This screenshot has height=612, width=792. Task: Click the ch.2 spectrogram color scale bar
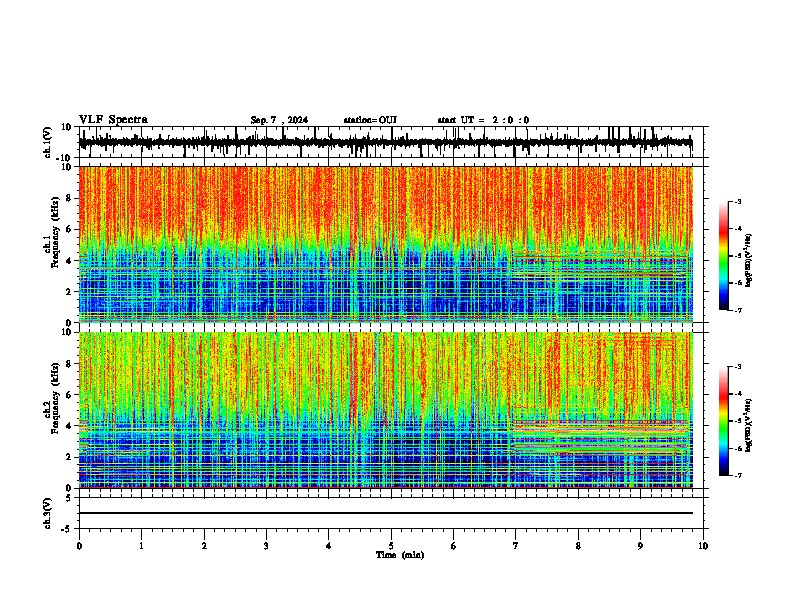(723, 421)
